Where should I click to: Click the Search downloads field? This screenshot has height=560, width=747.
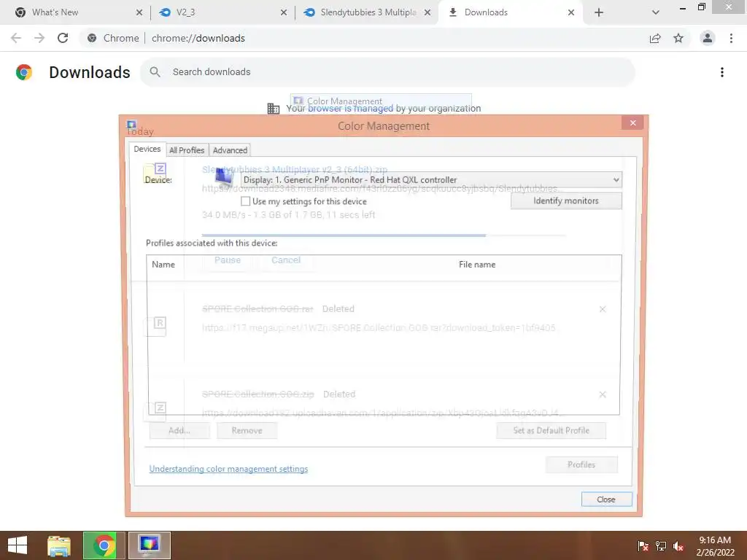387,72
